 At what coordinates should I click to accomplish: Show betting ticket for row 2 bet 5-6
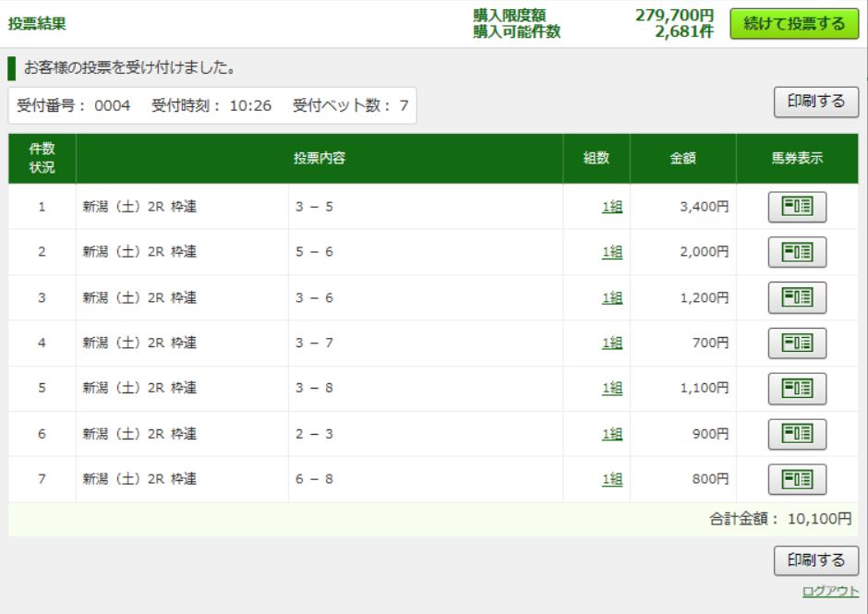(x=797, y=252)
